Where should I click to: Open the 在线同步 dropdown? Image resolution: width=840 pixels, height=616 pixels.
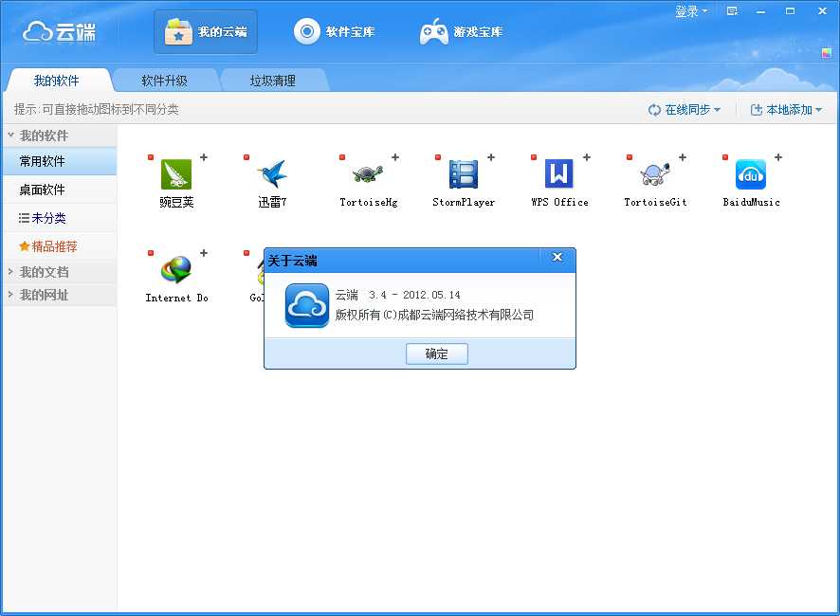click(x=685, y=110)
